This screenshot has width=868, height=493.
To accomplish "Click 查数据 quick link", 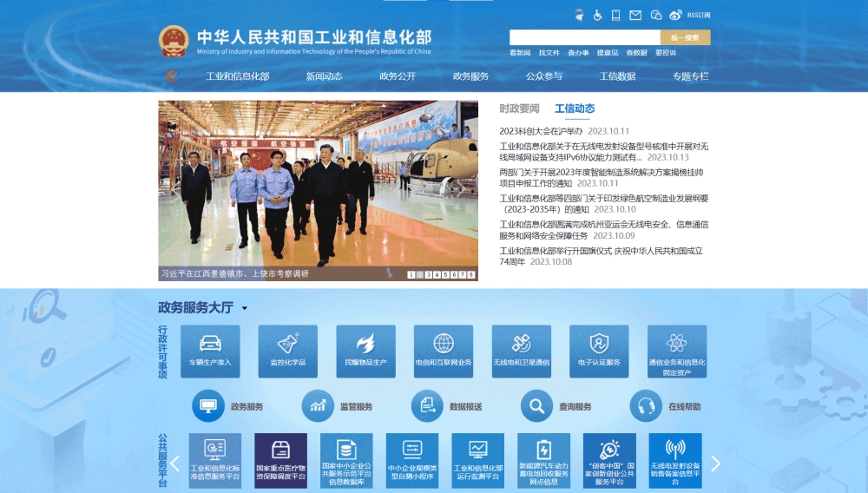I will 636,53.
